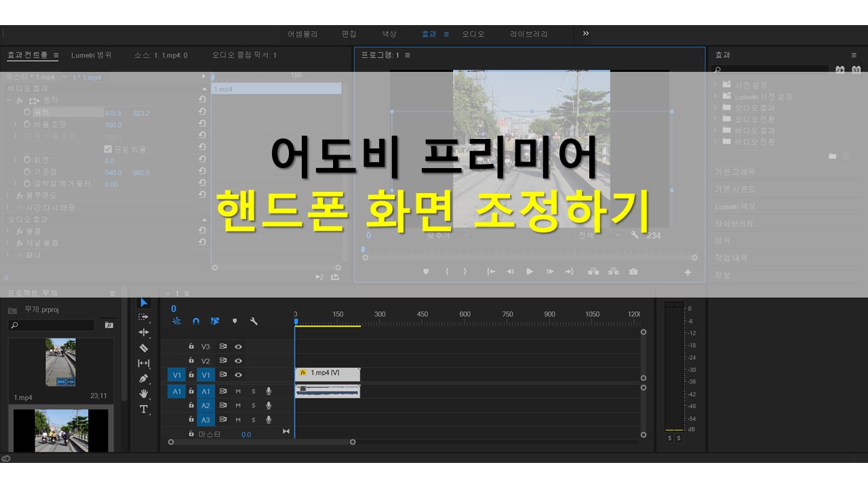
Task: Hide track V3 output eye
Action: pyautogui.click(x=238, y=346)
